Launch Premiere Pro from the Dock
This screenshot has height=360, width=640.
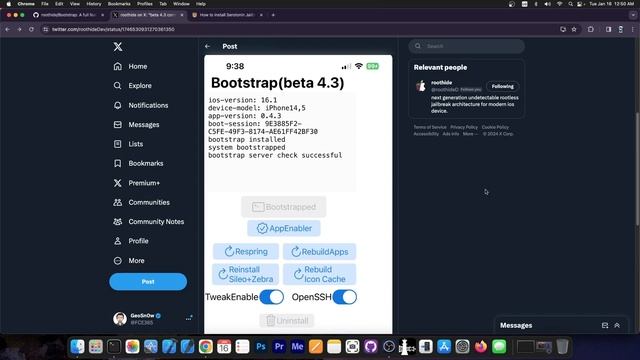point(279,347)
